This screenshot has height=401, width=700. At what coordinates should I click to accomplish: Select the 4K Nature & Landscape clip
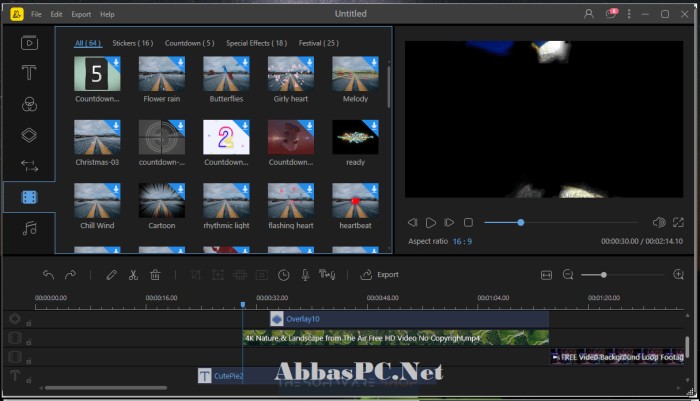(396, 338)
